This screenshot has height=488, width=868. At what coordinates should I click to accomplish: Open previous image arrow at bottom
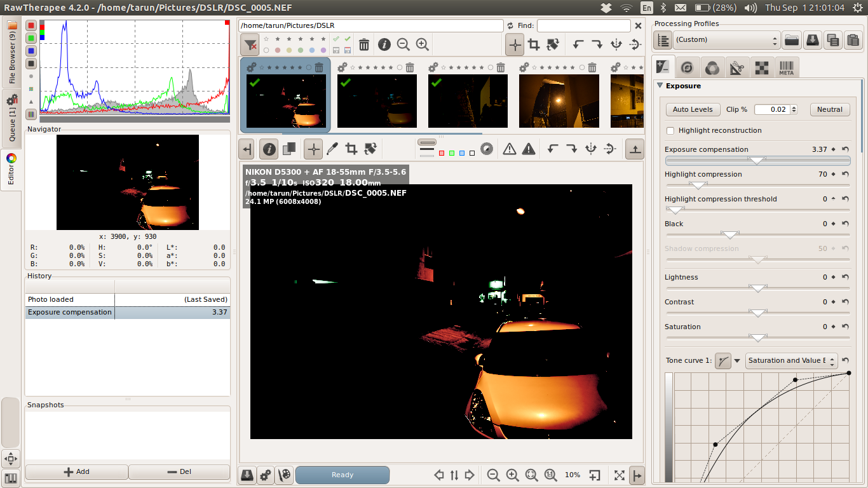pyautogui.click(x=438, y=475)
